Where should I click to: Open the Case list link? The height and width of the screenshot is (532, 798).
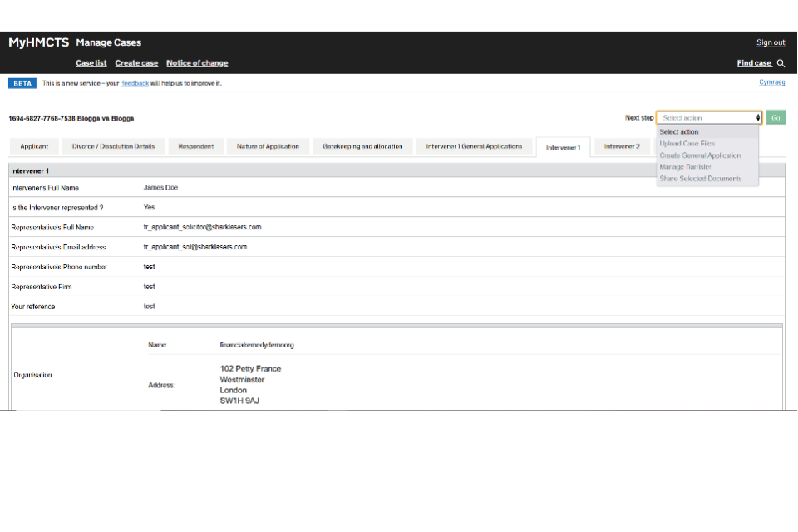(x=91, y=63)
